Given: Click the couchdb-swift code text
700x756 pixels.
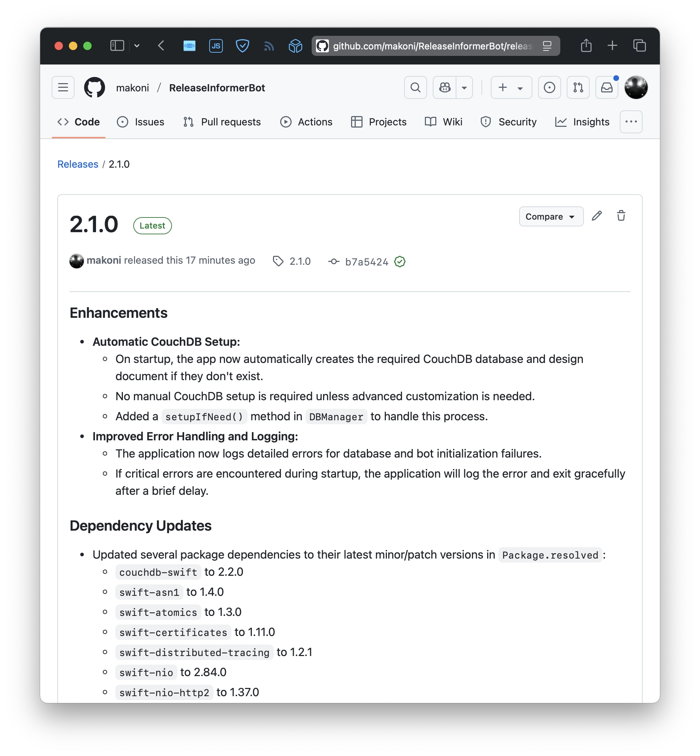Looking at the screenshot, I should (158, 572).
